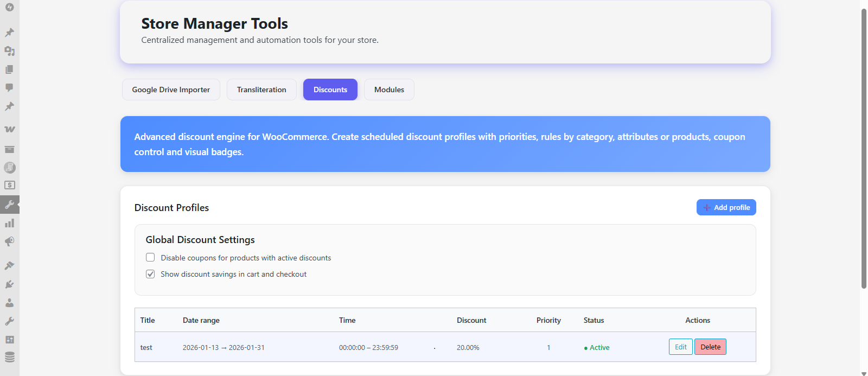Open the Settings sliders icon
868x376 pixels.
9,340
